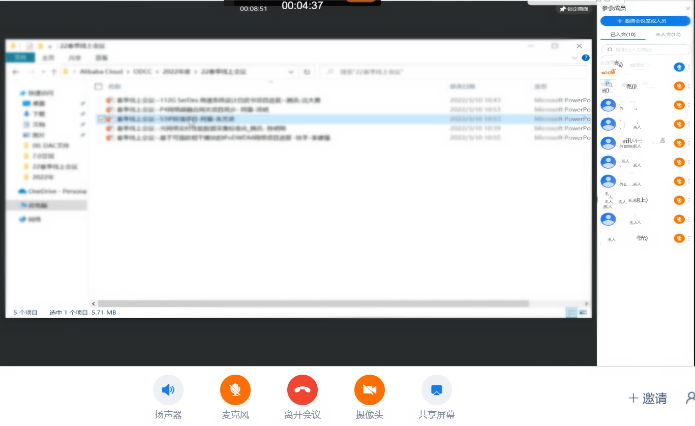Select the IPoDWDM PowerPoint file
695x426 pixels.
click(x=223, y=138)
